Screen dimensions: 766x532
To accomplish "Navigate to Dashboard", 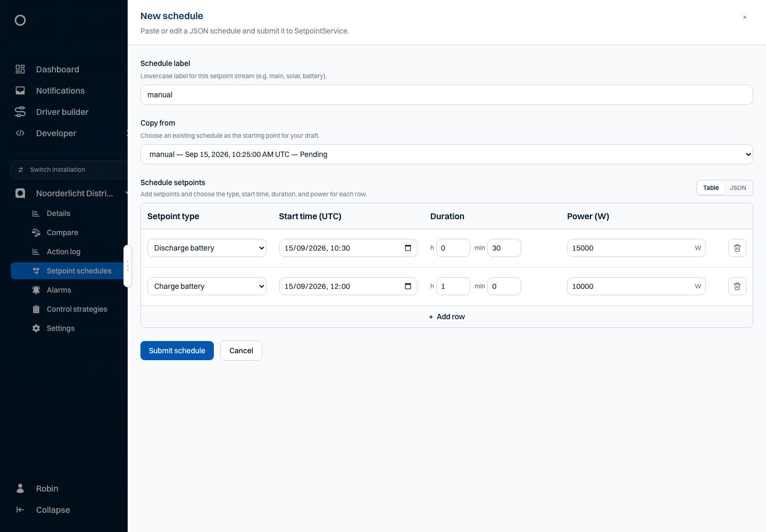I will (57, 69).
